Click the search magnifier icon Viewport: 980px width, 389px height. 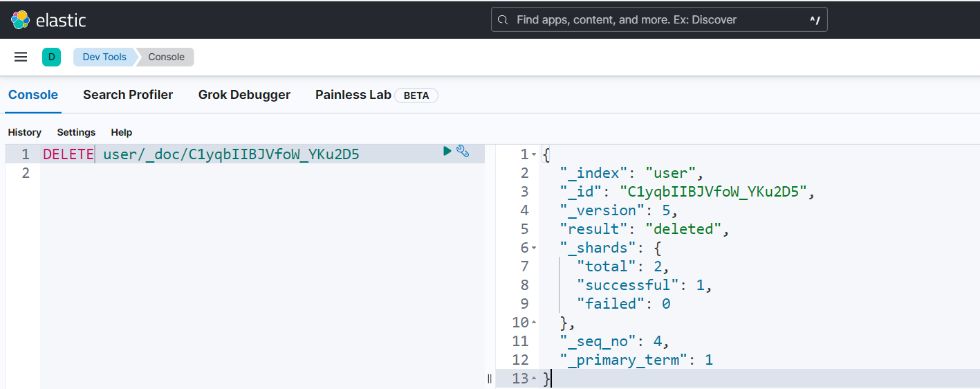pyautogui.click(x=503, y=20)
